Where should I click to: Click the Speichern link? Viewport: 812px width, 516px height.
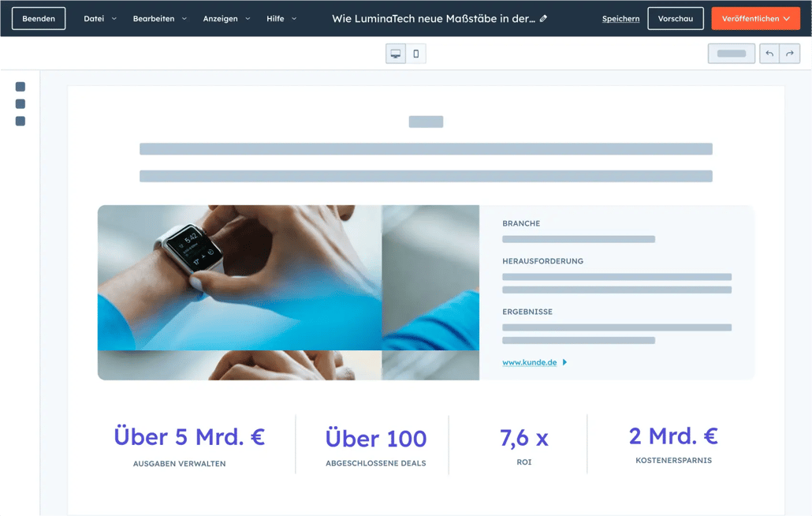[620, 18]
